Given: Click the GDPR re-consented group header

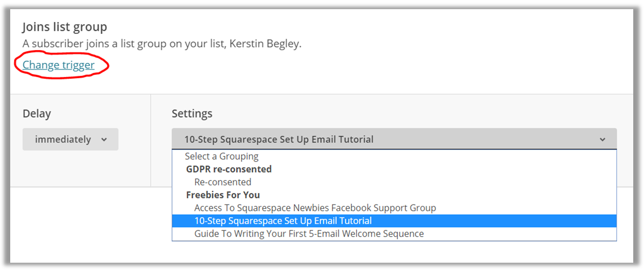Looking at the screenshot, I should (x=229, y=169).
